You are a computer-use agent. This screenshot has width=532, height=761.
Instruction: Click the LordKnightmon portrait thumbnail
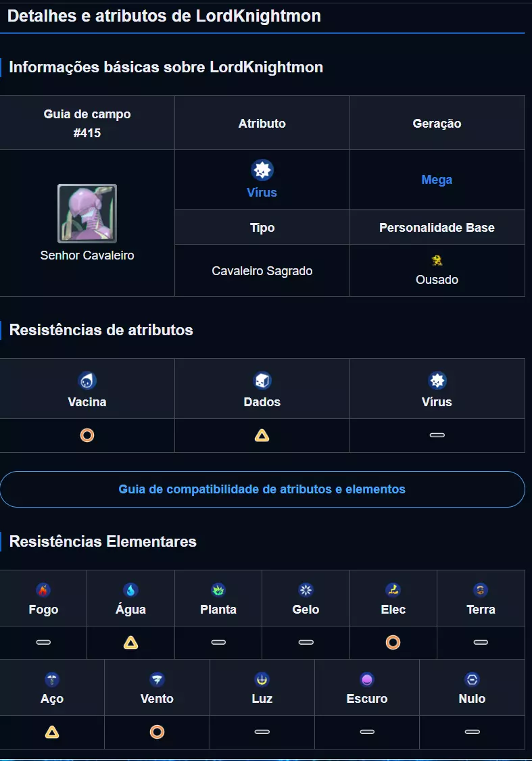click(87, 214)
